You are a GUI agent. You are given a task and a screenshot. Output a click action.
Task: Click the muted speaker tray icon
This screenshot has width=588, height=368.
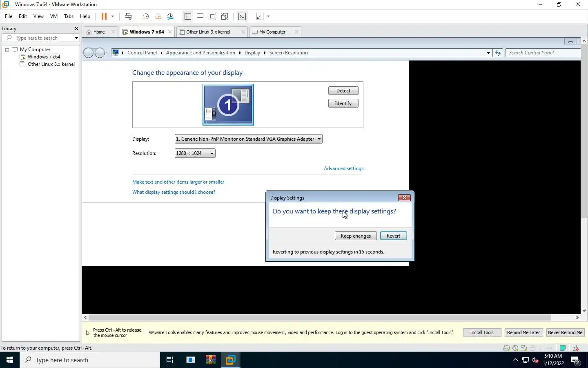point(535,360)
